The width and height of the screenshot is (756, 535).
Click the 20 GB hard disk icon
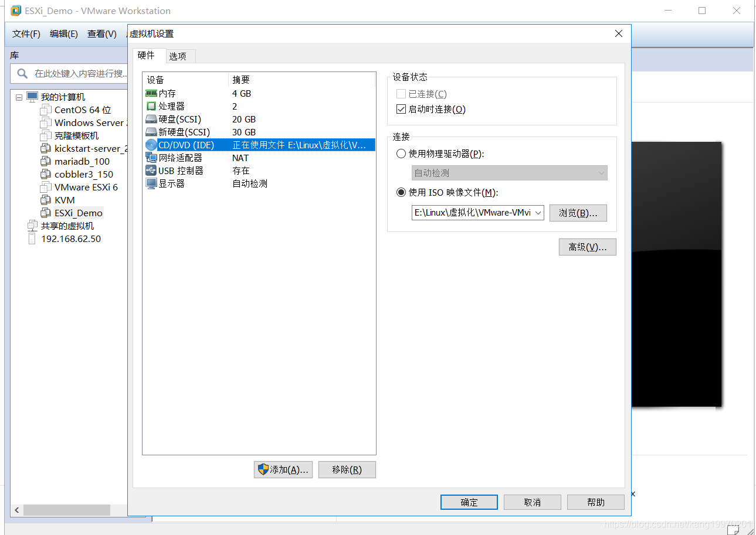click(x=151, y=119)
